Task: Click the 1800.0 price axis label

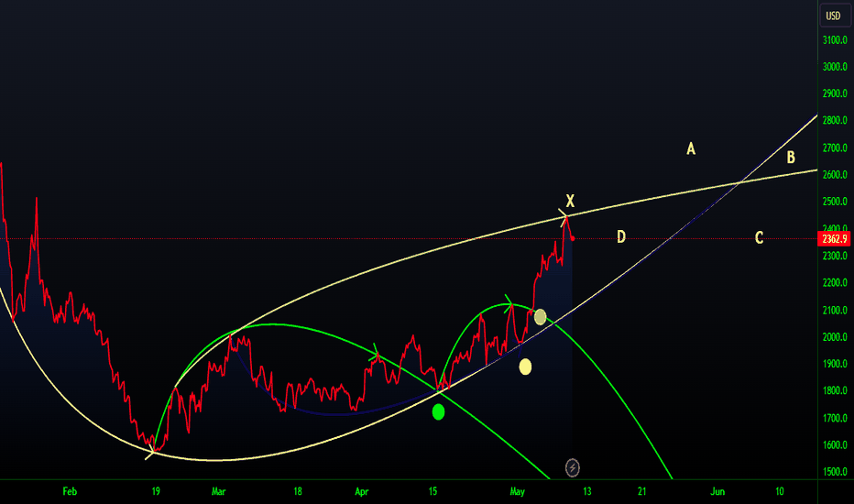Action: pyautogui.click(x=835, y=391)
